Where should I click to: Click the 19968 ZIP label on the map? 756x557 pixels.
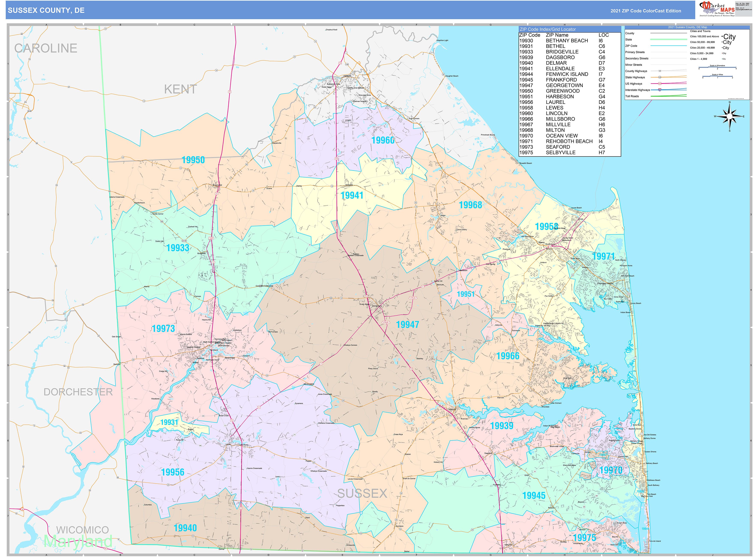pos(470,205)
